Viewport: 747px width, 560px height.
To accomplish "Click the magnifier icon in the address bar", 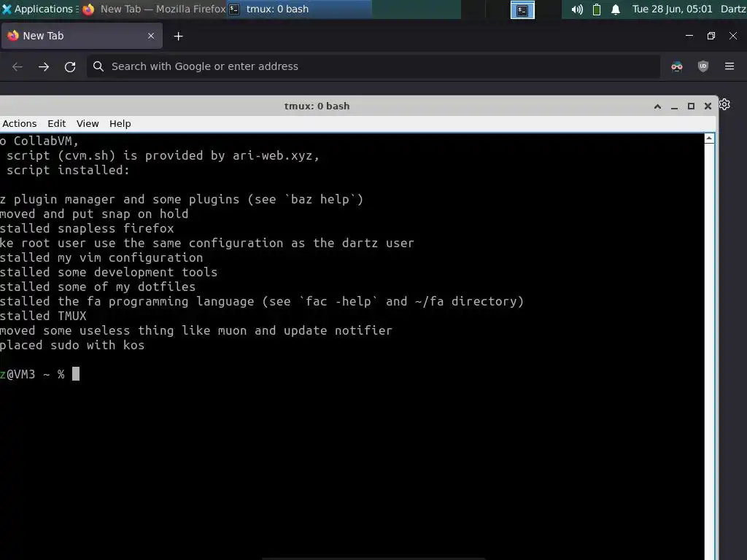I will tap(98, 66).
